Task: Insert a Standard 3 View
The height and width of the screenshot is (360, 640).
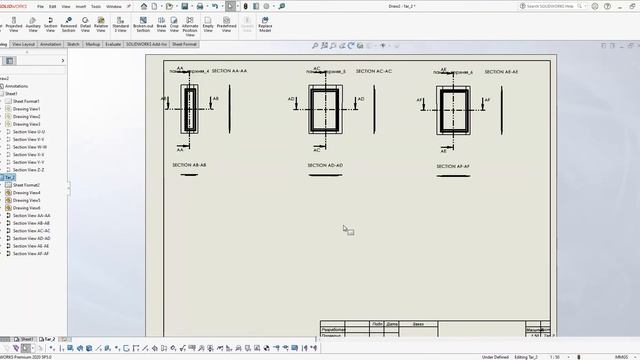Action: [x=120, y=24]
